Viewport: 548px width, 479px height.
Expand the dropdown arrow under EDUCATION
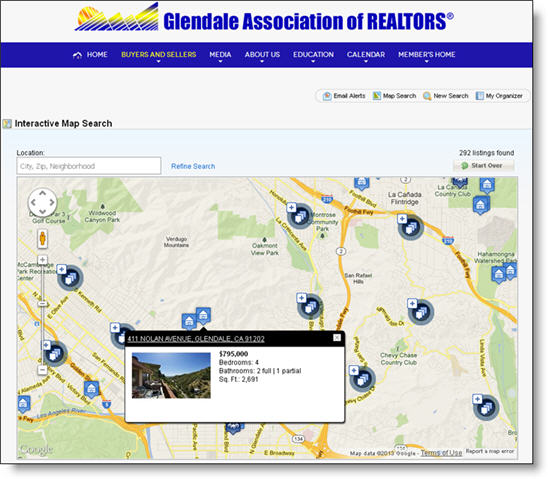(x=313, y=61)
